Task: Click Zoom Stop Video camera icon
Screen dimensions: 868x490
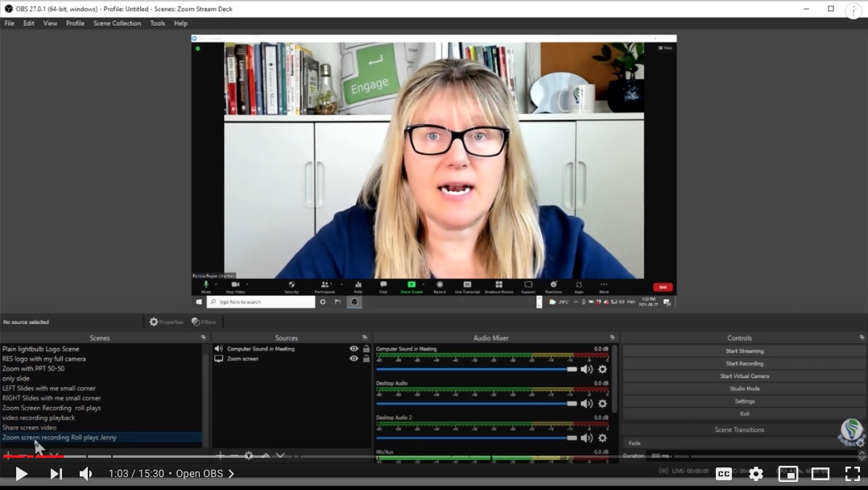Action: pos(235,285)
